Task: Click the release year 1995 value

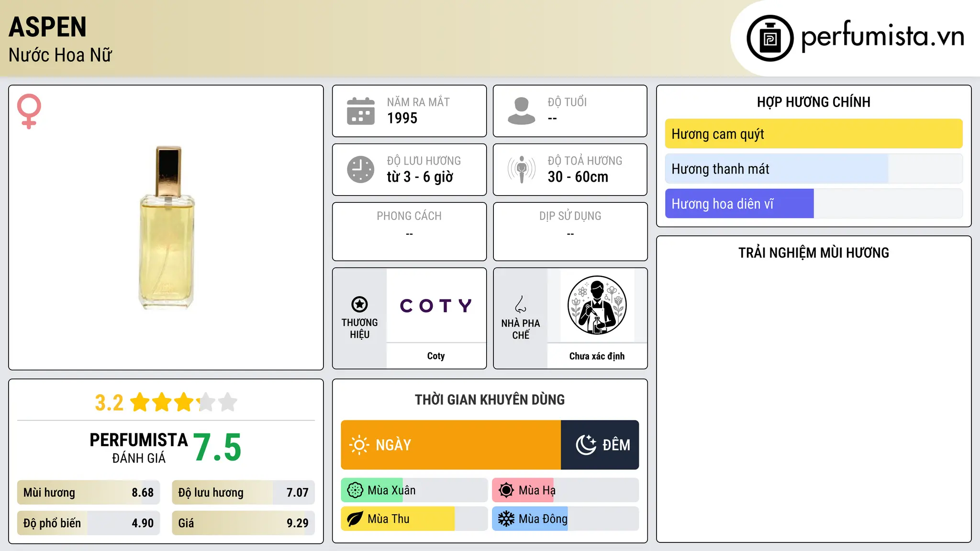Action: [x=402, y=118]
